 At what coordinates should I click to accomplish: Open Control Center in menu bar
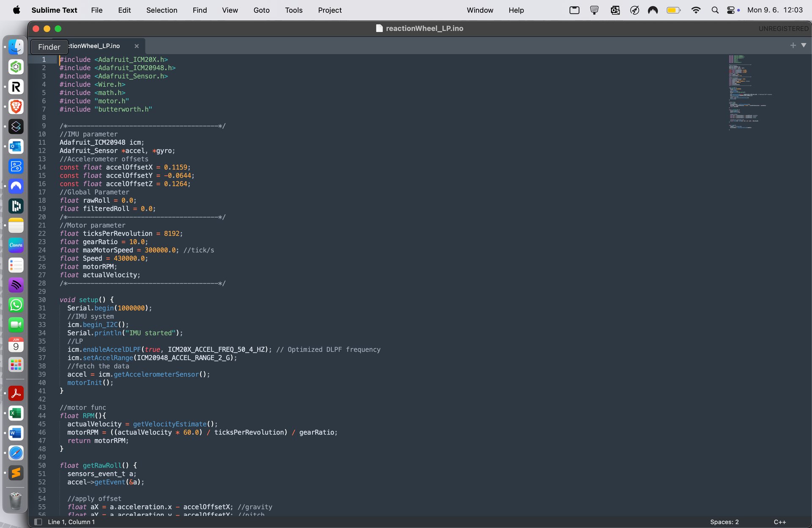[x=731, y=10]
